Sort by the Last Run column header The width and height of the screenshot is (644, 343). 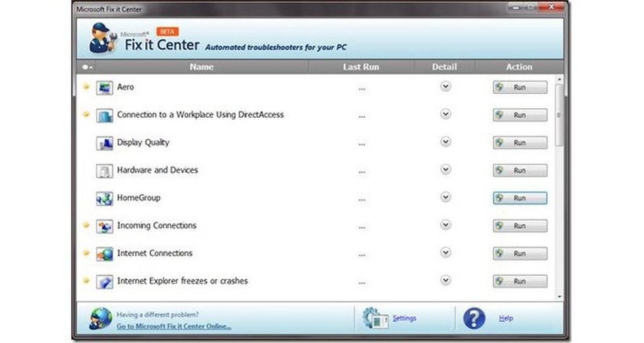(361, 67)
